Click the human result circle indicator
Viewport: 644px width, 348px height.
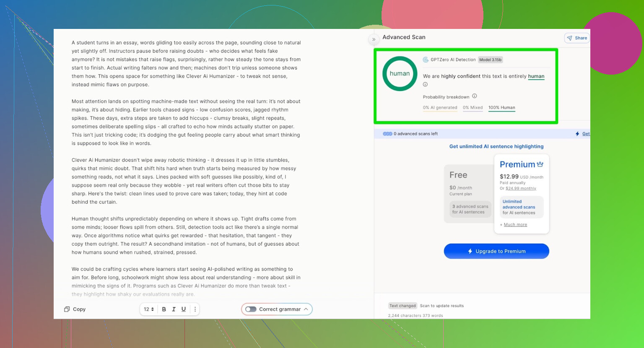400,74
